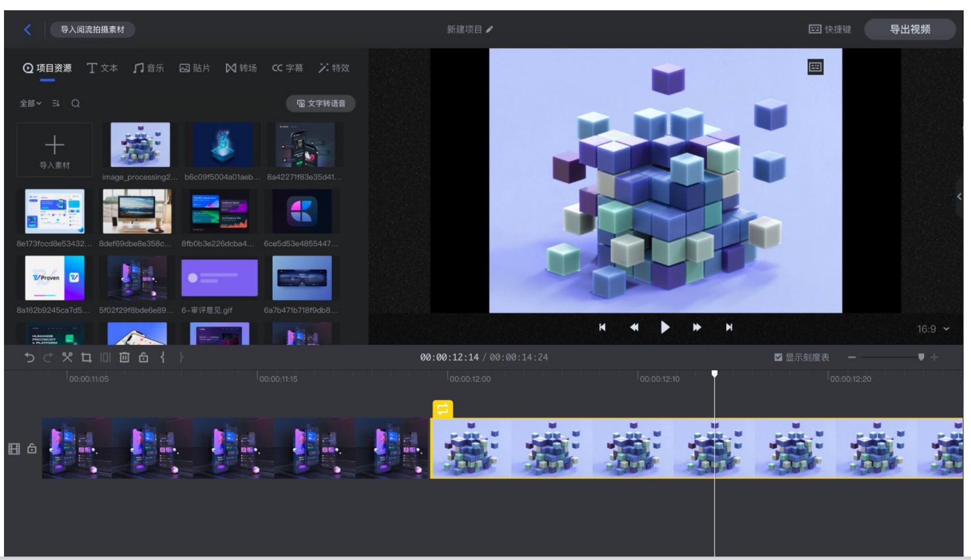Viewport: 971px width, 560px height.
Task: Click the video track filmstrip icon
Action: click(x=14, y=449)
